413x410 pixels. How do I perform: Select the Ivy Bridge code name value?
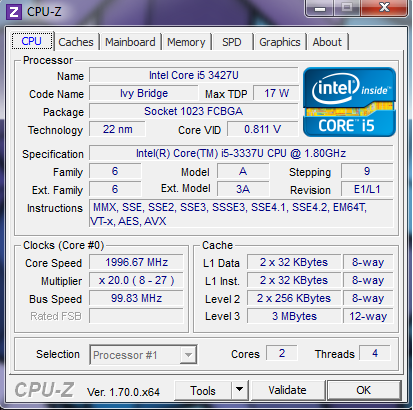[144, 93]
